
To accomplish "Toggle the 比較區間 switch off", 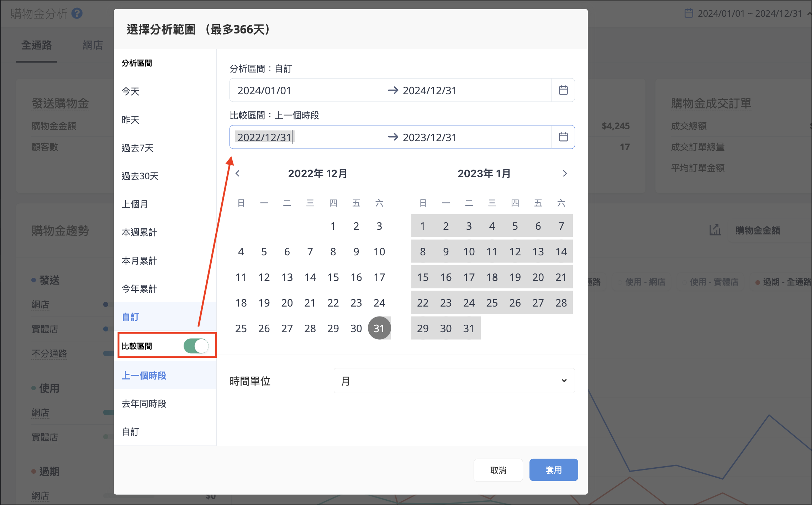I will pos(196,346).
